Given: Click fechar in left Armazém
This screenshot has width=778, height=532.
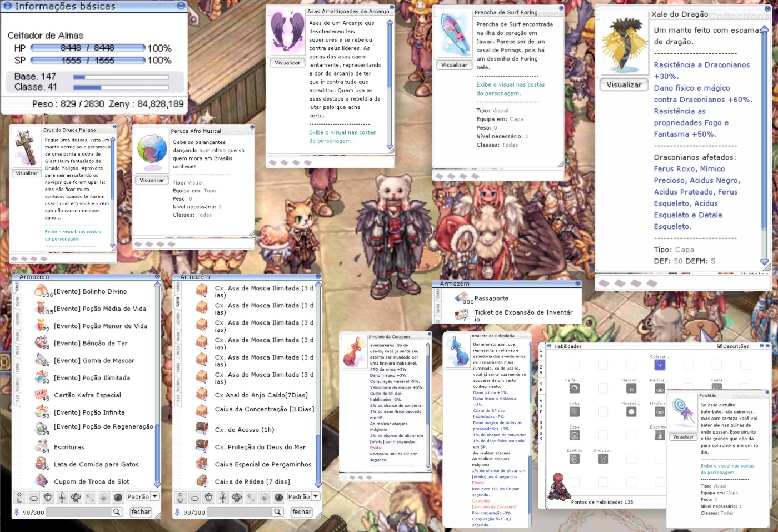Looking at the screenshot, I should [x=141, y=512].
